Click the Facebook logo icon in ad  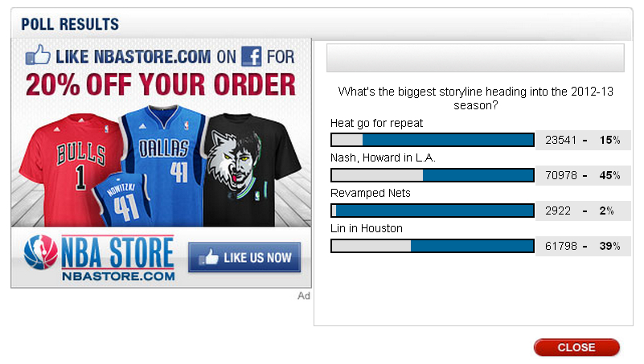pyautogui.click(x=252, y=56)
